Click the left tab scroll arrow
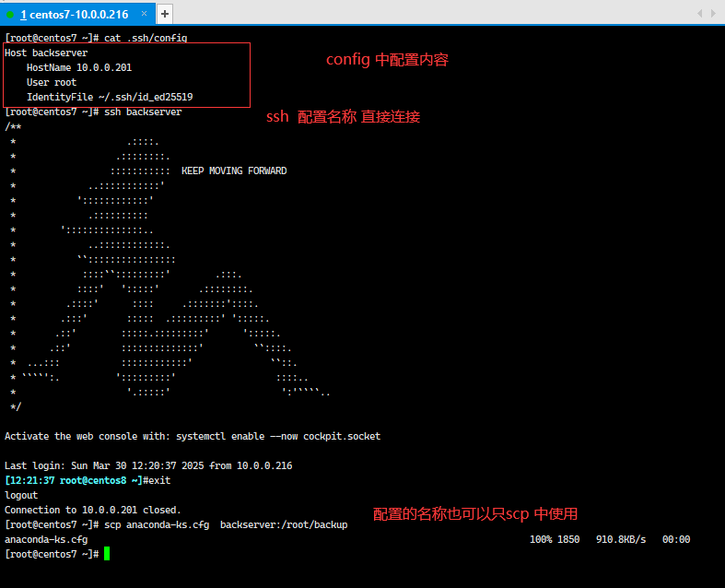The image size is (725, 588). point(699,14)
